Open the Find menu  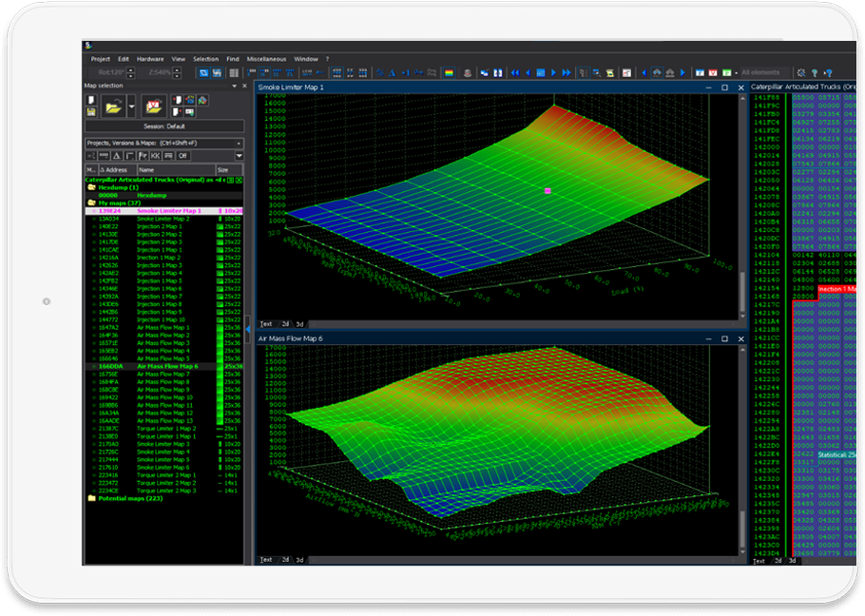(x=233, y=59)
